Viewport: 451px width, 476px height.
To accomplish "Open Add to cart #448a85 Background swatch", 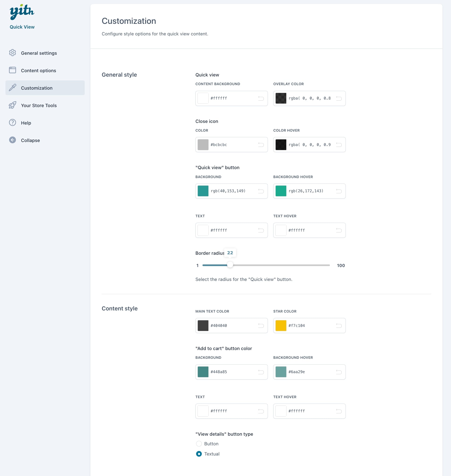I will pyautogui.click(x=203, y=372).
